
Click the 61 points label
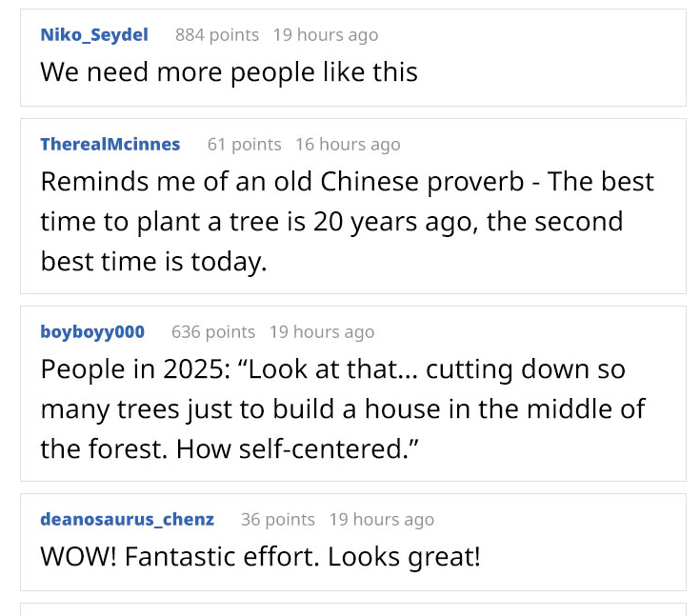244,145
